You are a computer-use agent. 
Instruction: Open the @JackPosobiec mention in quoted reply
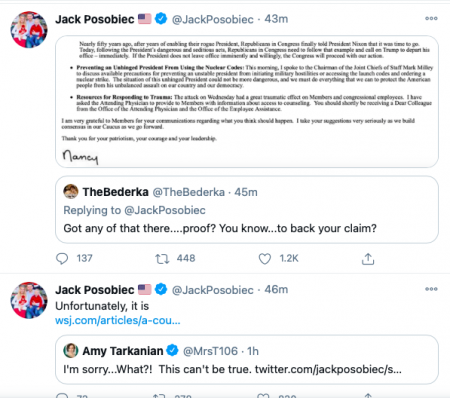click(x=165, y=210)
